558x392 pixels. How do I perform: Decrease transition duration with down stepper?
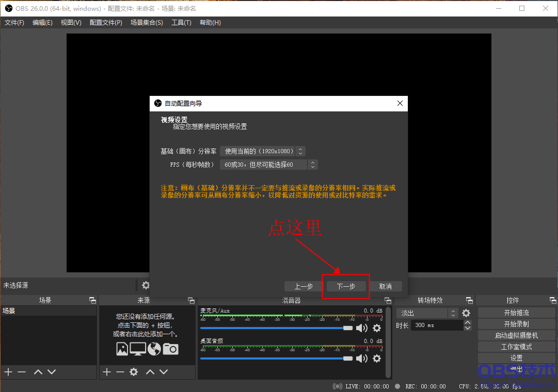(468, 328)
